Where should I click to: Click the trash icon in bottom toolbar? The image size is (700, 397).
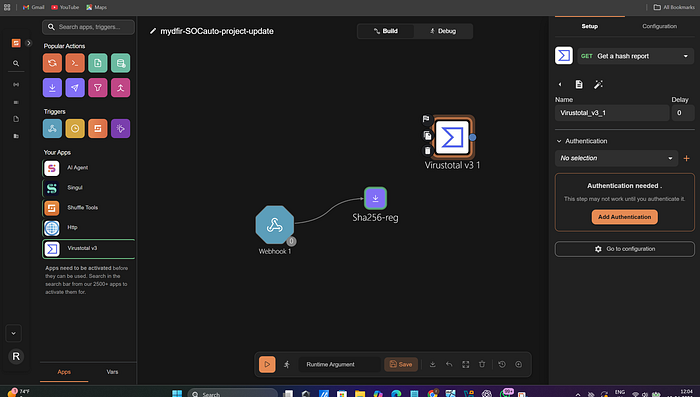[482, 364]
